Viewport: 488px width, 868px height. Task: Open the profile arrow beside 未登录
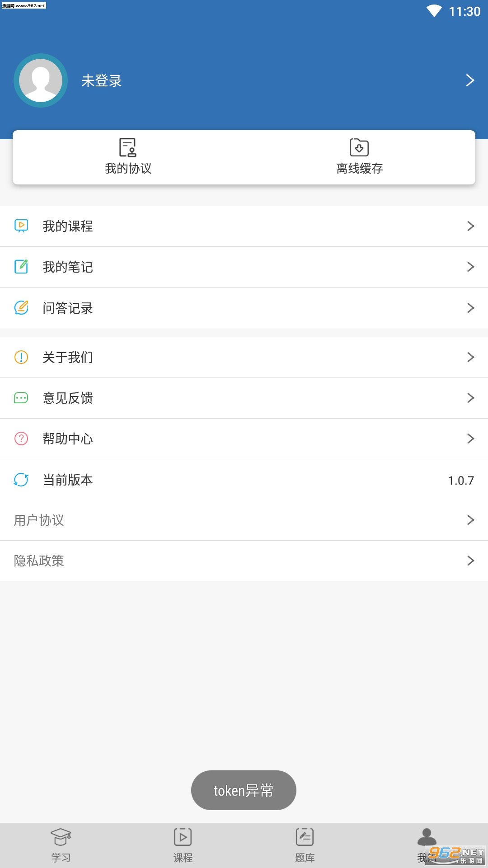click(470, 80)
